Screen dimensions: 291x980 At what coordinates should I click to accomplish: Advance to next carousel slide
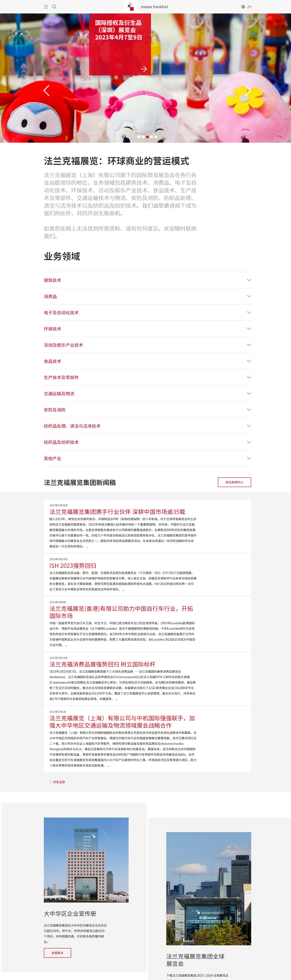pyautogui.click(x=248, y=90)
